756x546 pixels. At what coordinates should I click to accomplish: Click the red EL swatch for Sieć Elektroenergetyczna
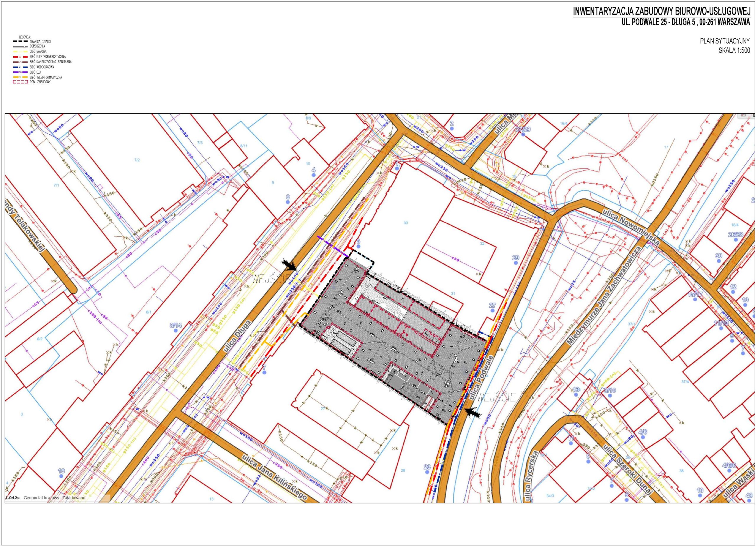[x=20, y=57]
